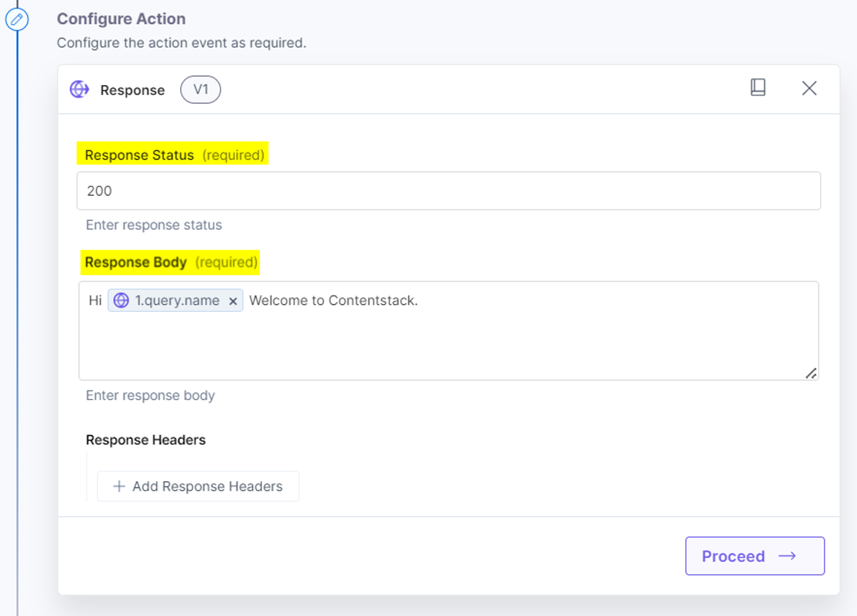Select the 1.query.name variable chip
857x616 pixels.
click(x=175, y=300)
